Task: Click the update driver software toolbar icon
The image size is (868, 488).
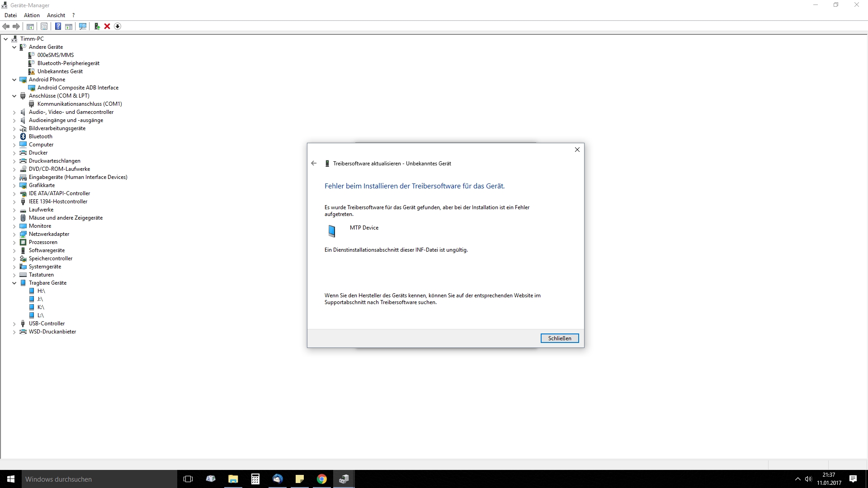Action: (x=97, y=26)
